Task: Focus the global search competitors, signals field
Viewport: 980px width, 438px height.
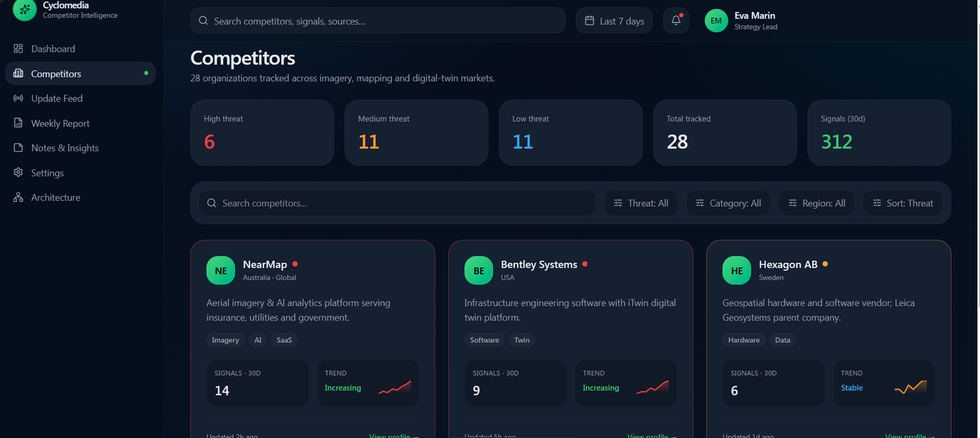Action: coord(378,21)
